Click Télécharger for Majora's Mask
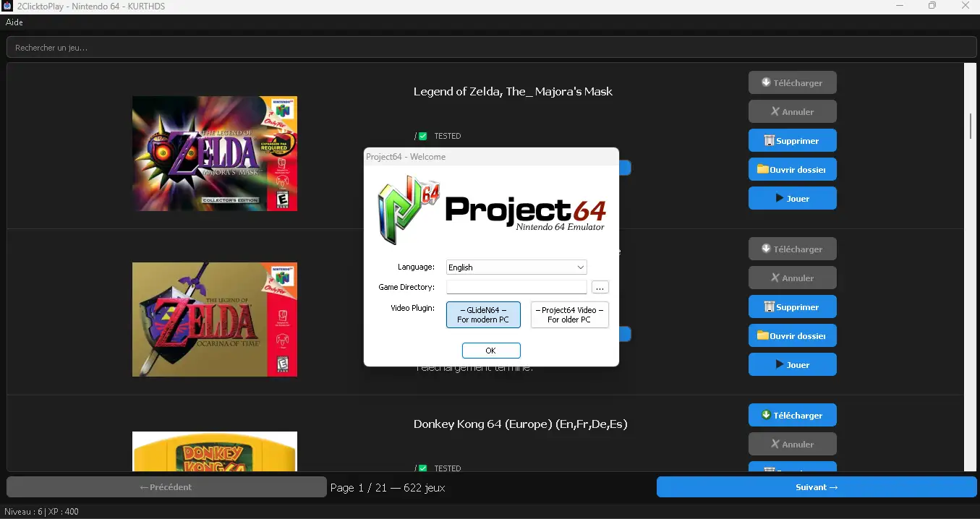 792,82
